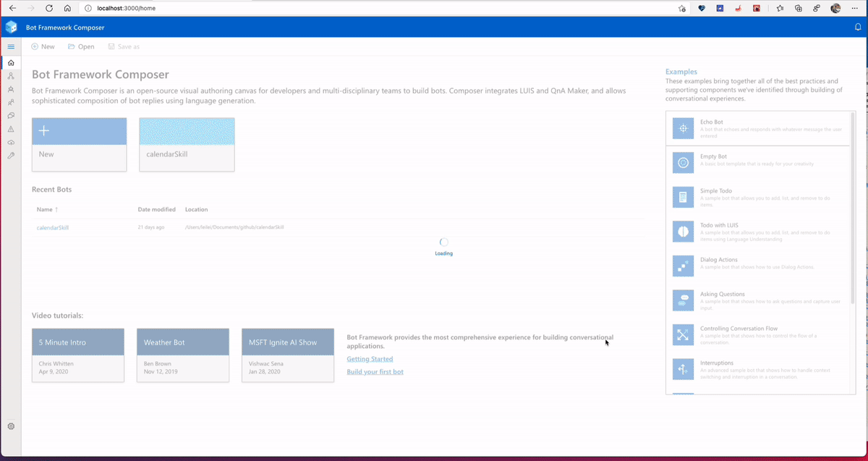Toggle the hamburger navigation menu
The height and width of the screenshot is (461, 868).
tap(11, 46)
